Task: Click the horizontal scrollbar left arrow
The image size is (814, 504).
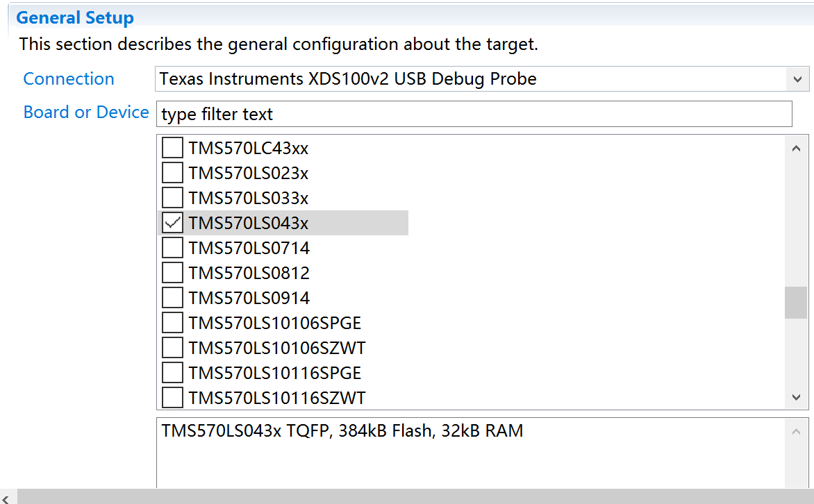Action: point(6,497)
